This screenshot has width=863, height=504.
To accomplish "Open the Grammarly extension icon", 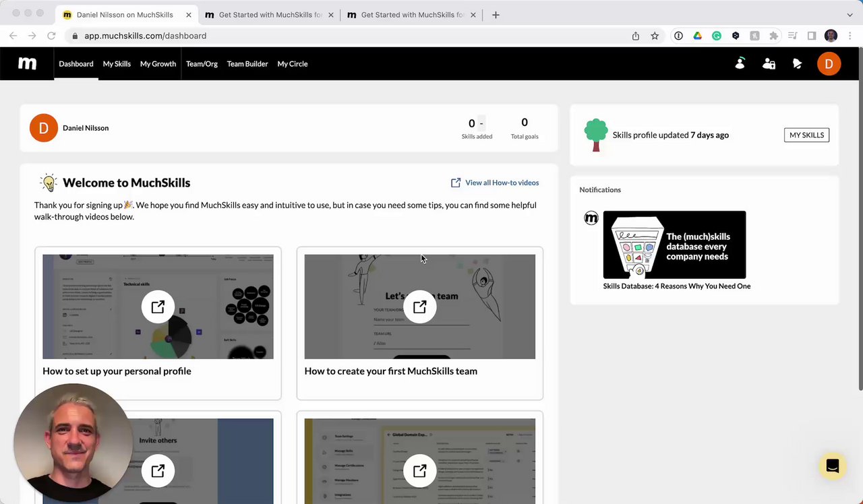I will click(x=716, y=36).
